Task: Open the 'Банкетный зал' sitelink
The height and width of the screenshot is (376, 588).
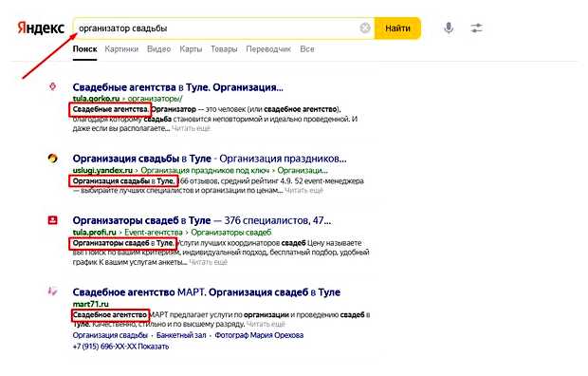Action: (181, 335)
